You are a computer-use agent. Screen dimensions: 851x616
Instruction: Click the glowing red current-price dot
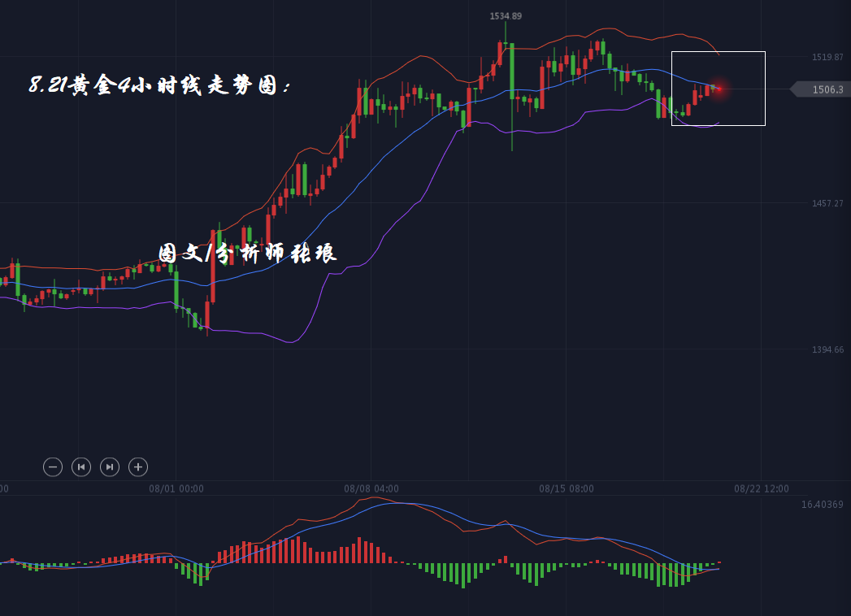718,89
